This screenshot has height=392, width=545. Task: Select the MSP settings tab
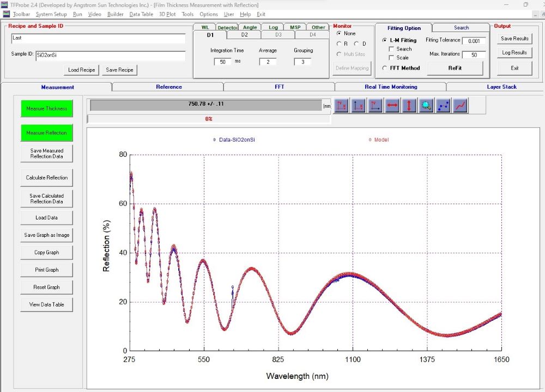tap(295, 27)
